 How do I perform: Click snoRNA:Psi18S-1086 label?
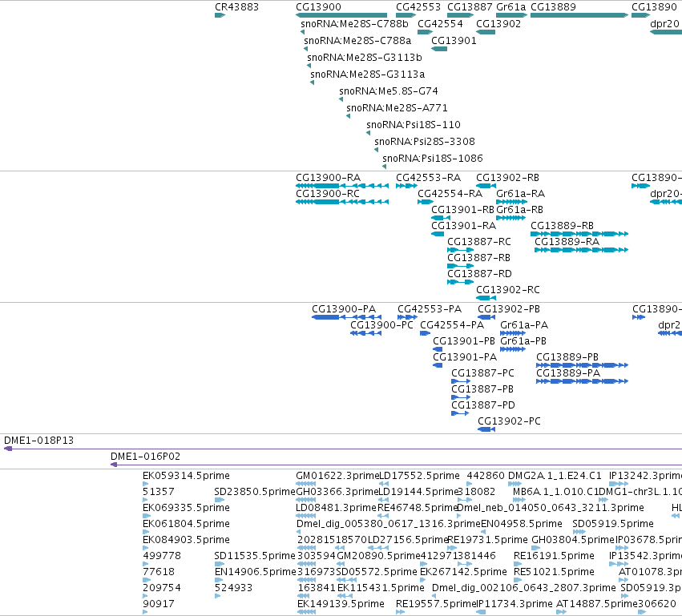433,159
